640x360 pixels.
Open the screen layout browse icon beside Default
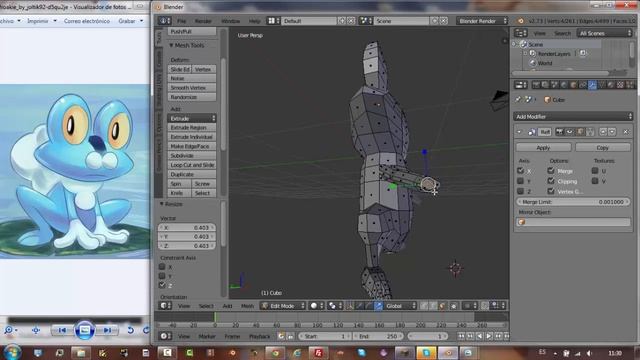click(273, 21)
